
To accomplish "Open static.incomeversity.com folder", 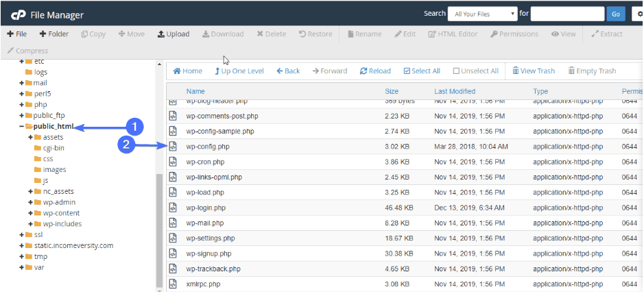I will (69, 245).
